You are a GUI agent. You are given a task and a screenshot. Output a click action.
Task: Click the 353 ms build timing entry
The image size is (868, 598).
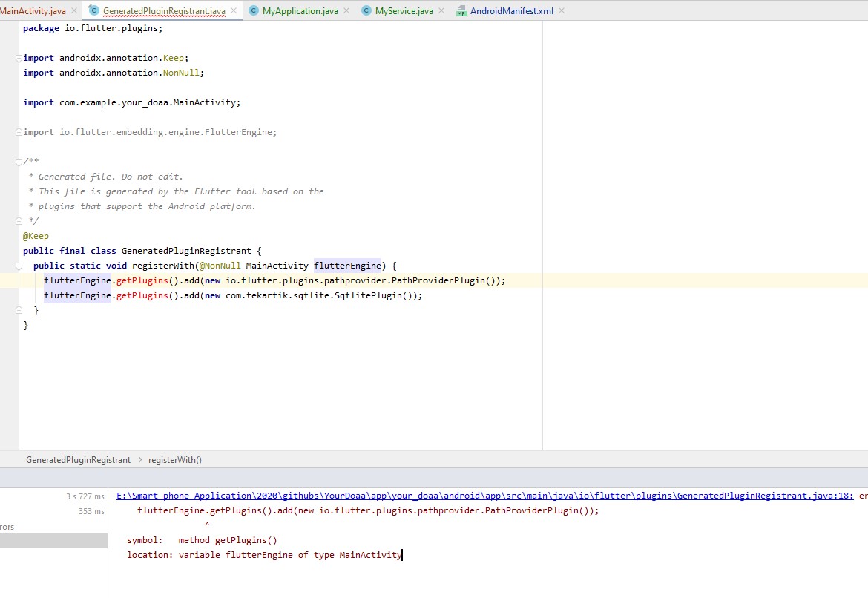(x=91, y=511)
